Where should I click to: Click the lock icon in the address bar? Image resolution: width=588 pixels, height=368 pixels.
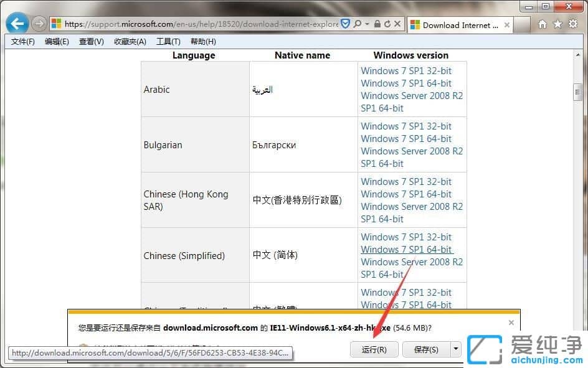pyautogui.click(x=378, y=24)
